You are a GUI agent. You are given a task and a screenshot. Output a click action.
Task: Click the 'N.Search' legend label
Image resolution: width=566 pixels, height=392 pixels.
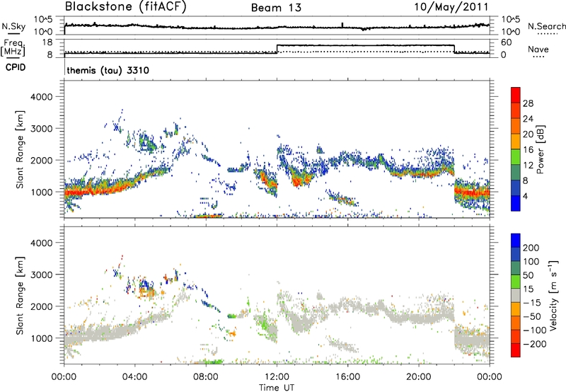click(547, 26)
